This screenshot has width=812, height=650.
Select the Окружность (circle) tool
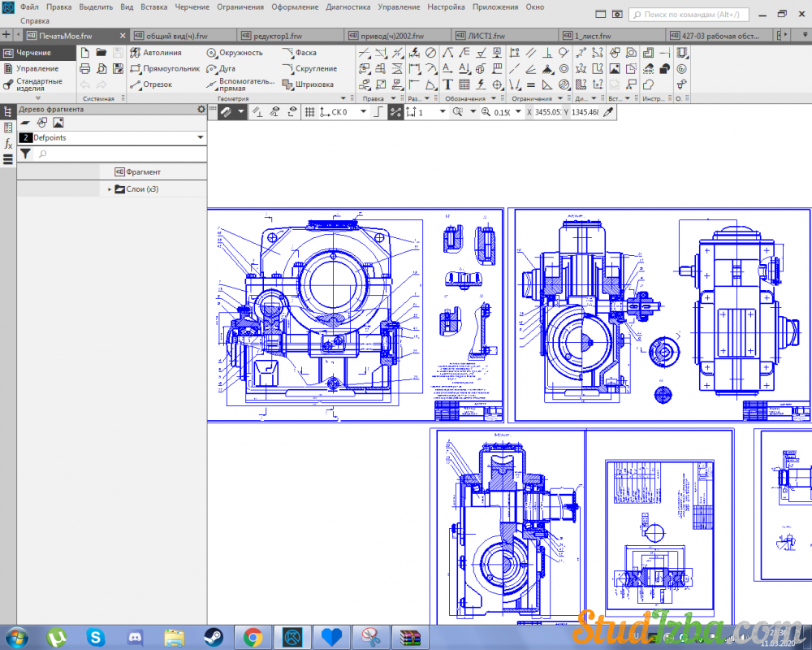[234, 53]
